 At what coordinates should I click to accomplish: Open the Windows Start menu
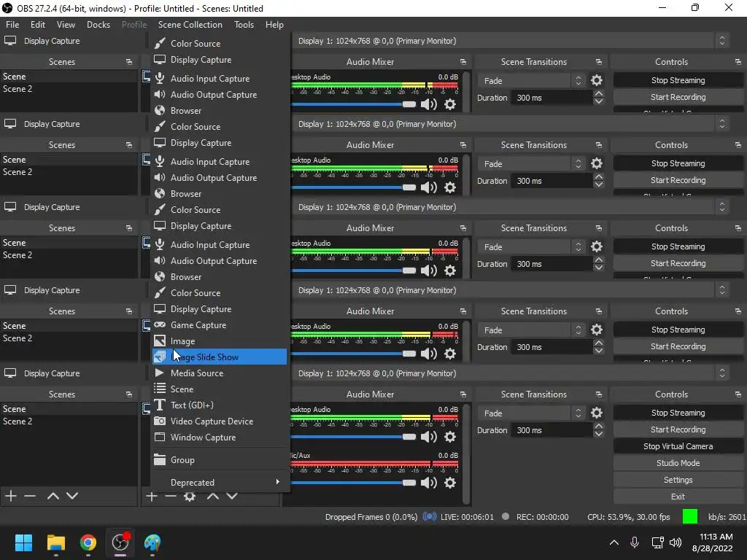[23, 542]
